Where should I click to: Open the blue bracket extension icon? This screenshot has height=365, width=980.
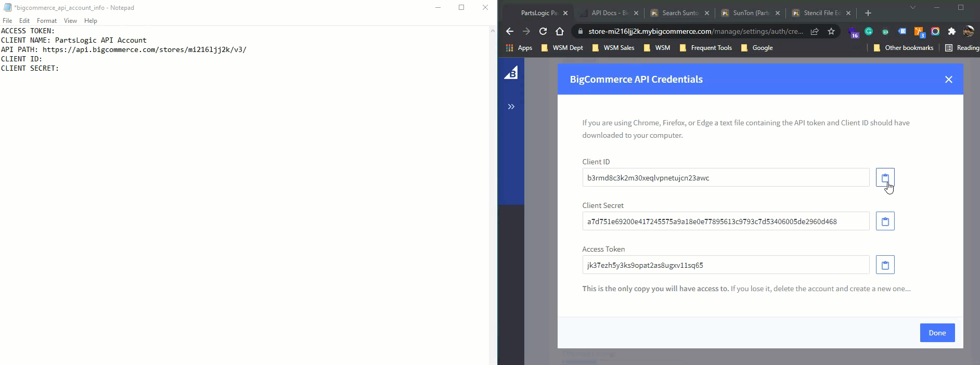(902, 31)
